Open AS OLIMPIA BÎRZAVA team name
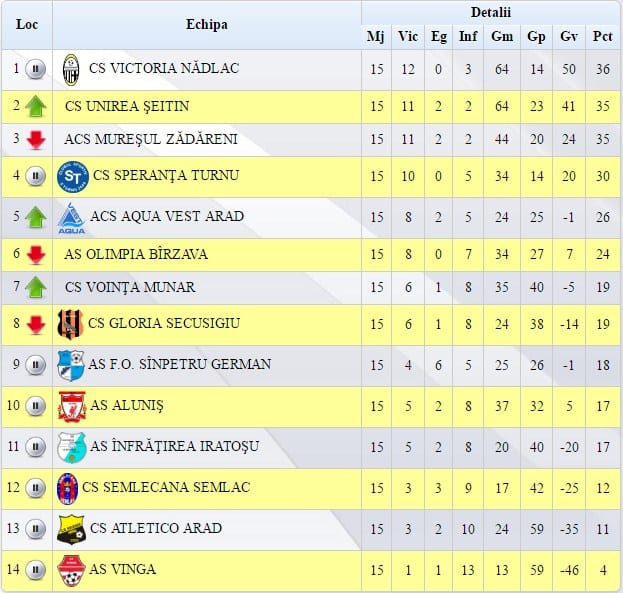623x593 pixels. click(x=136, y=254)
